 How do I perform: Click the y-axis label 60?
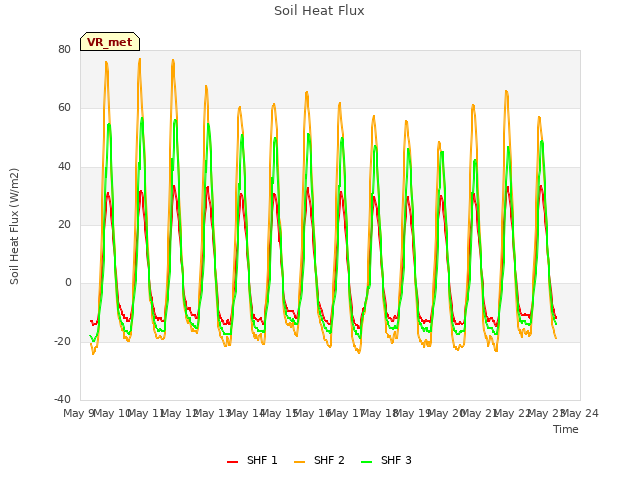(64, 108)
